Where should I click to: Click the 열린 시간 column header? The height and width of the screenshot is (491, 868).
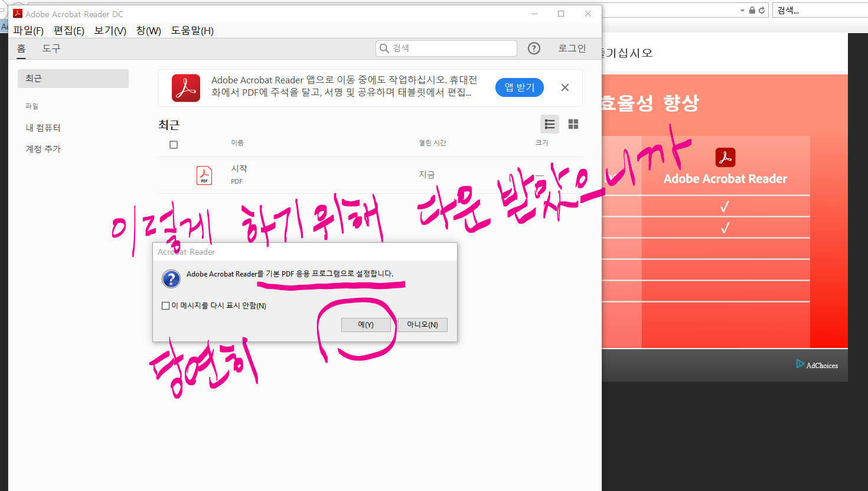point(433,143)
